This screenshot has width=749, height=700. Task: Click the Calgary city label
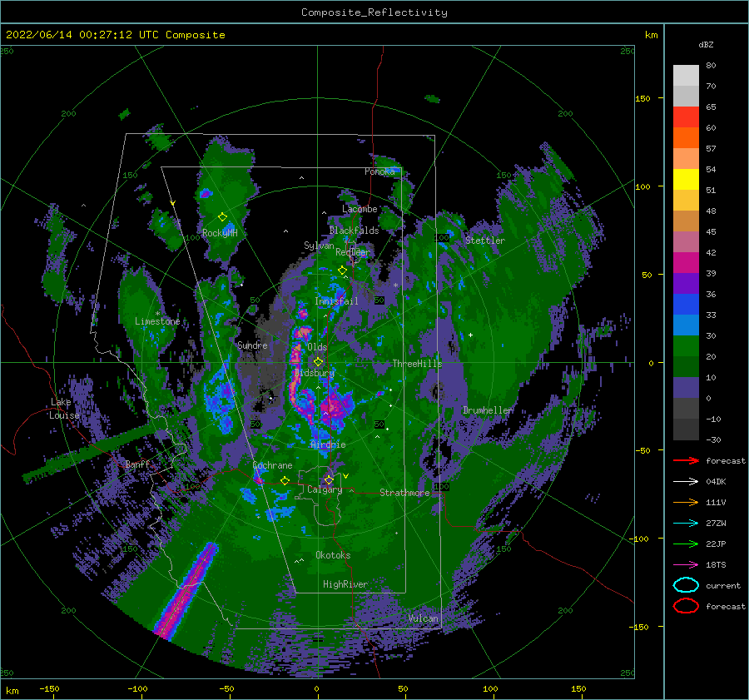pyautogui.click(x=325, y=489)
